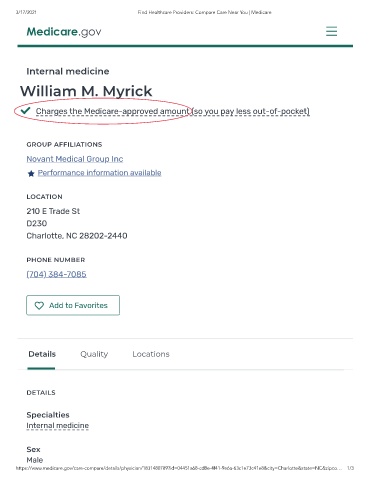Click the heart icon in Add to Favorites
The height and width of the screenshot is (480, 370).
[x=39, y=305]
